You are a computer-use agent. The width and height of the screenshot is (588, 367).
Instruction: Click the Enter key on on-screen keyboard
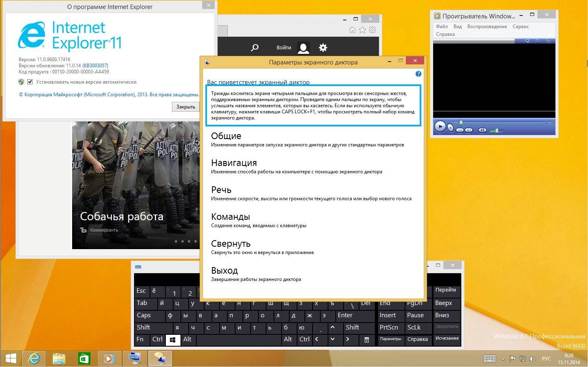355,316
